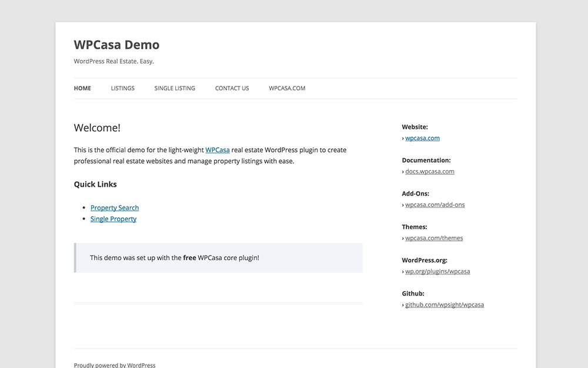Open the Contact Us menu item
This screenshot has height=368, width=588.
click(x=232, y=88)
